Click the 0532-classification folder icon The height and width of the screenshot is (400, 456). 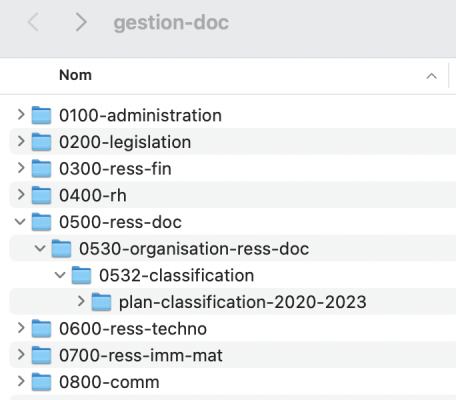pyautogui.click(x=81, y=275)
